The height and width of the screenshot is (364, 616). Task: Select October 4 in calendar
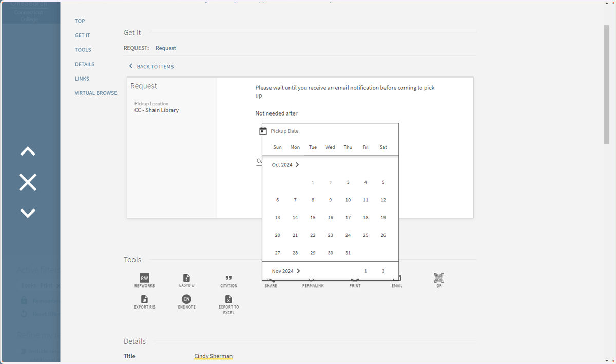365,182
